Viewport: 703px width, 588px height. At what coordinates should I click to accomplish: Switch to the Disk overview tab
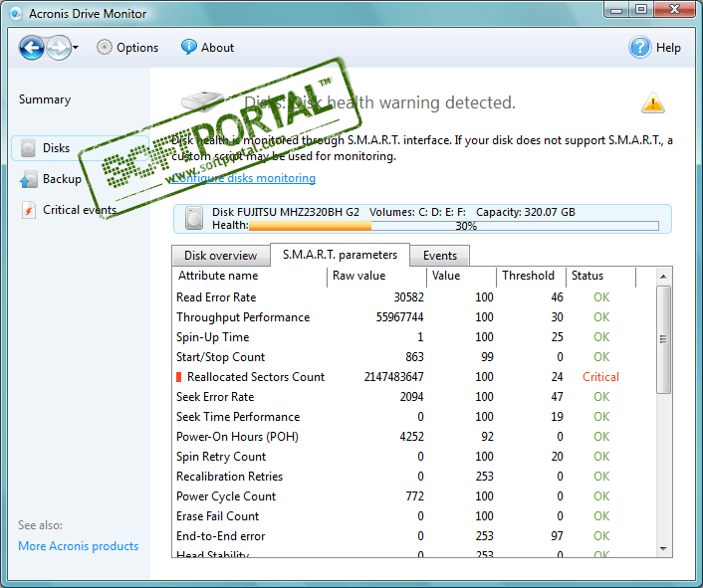point(221,256)
